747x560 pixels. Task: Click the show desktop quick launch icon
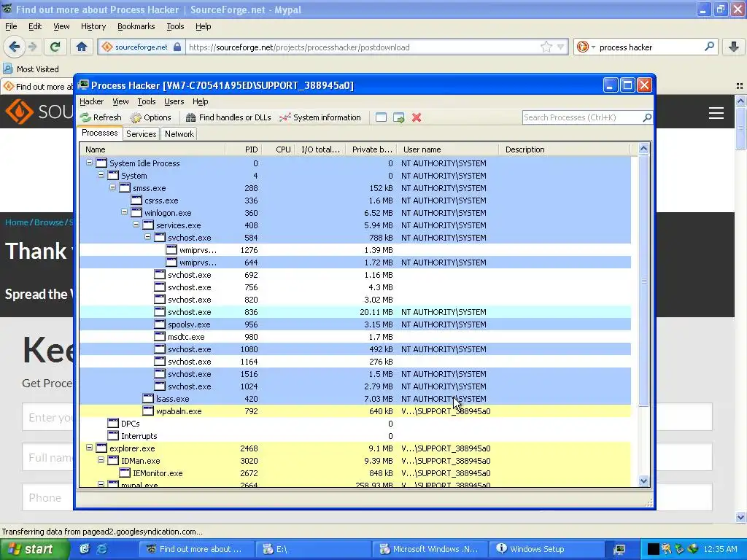point(85,548)
